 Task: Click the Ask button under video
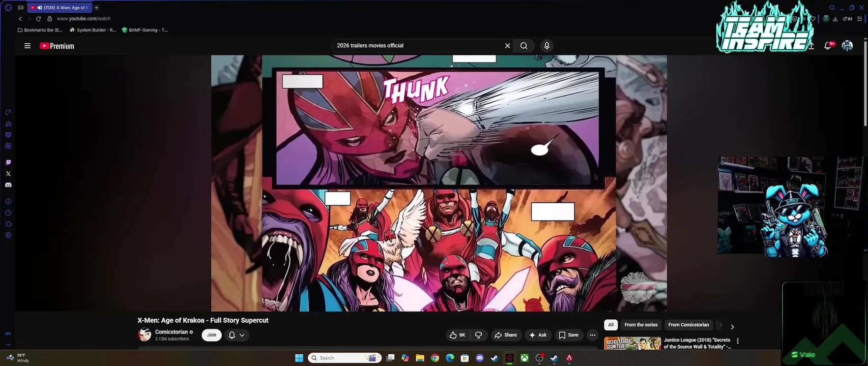pyautogui.click(x=538, y=335)
